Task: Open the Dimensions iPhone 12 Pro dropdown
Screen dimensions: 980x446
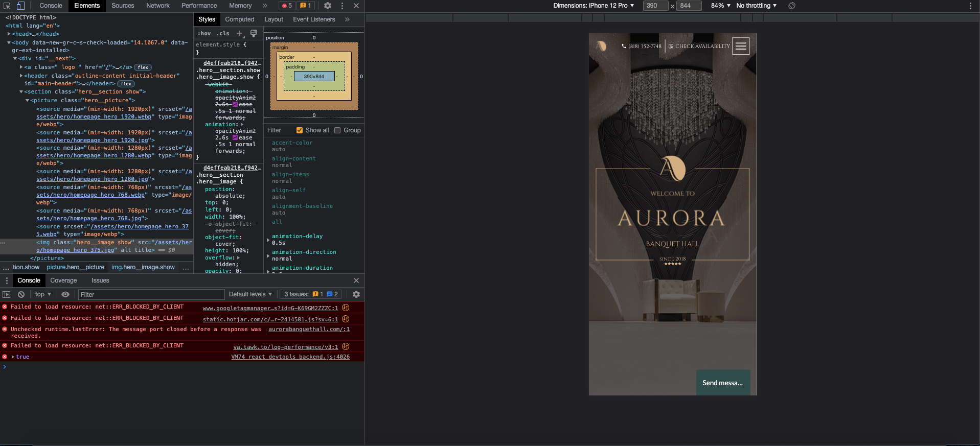Action: coord(594,6)
